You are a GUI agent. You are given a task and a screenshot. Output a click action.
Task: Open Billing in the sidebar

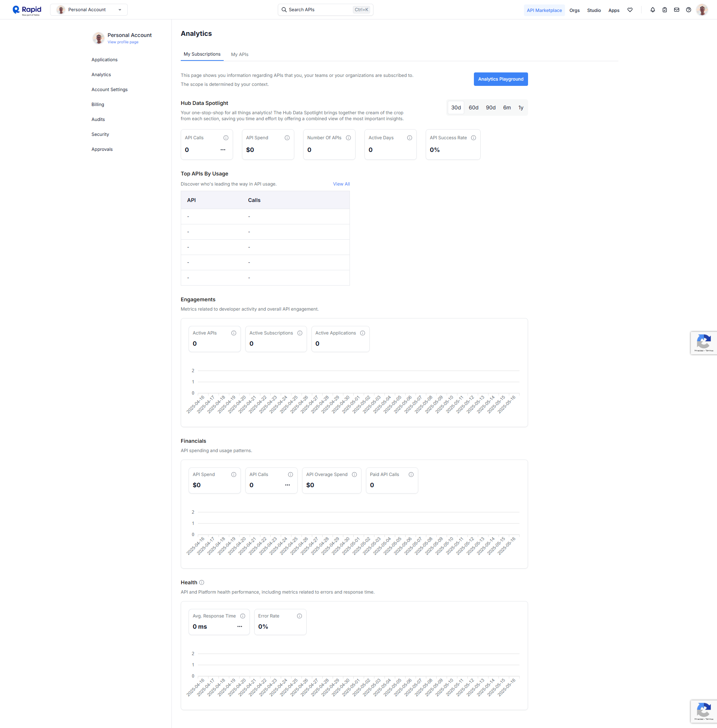click(x=97, y=104)
